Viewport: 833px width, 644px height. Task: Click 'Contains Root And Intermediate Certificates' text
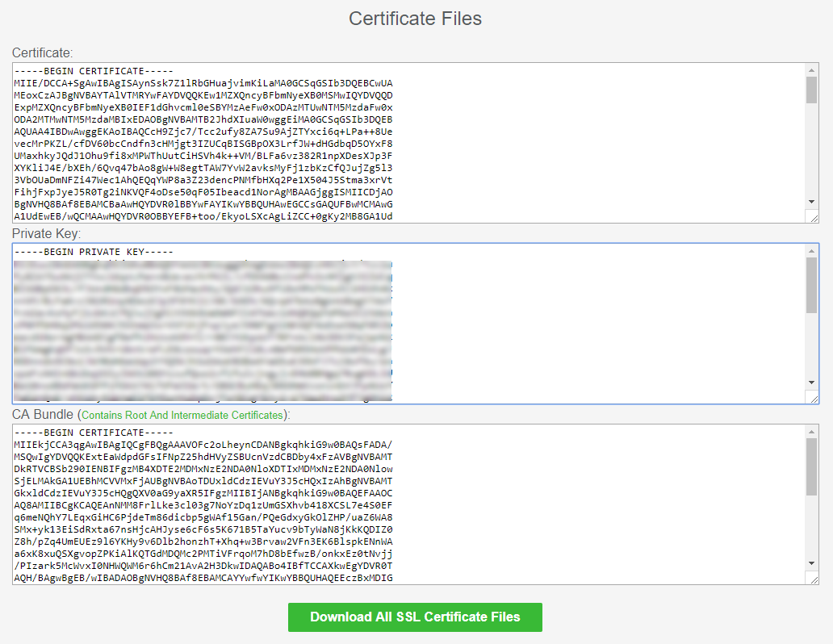click(182, 415)
